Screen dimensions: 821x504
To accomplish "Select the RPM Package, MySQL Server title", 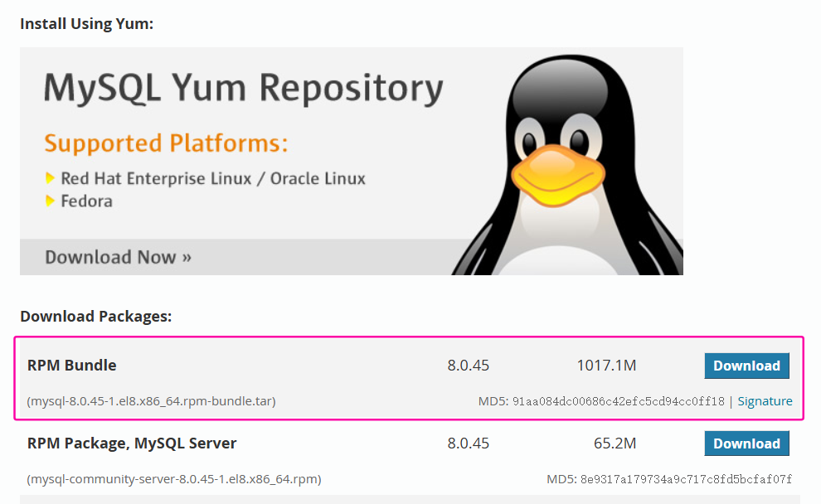I will coord(132,443).
